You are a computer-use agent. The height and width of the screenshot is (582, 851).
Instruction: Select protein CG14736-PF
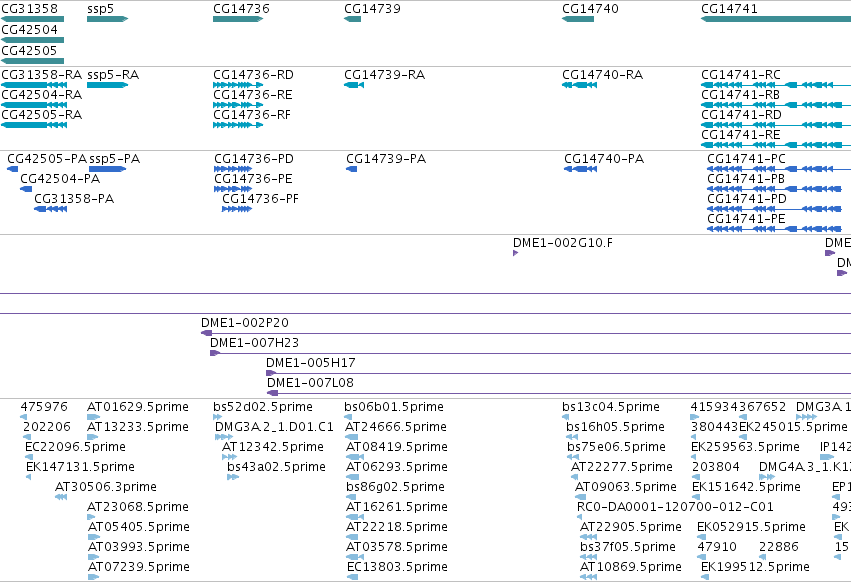(237, 209)
